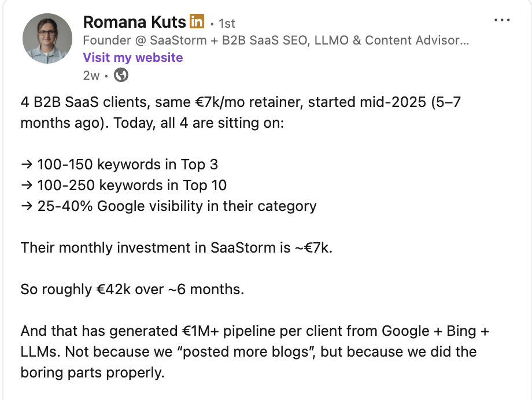The width and height of the screenshot is (532, 400).
Task: Click the '€1M+ pipeline per client' sentence
Action: (x=231, y=331)
